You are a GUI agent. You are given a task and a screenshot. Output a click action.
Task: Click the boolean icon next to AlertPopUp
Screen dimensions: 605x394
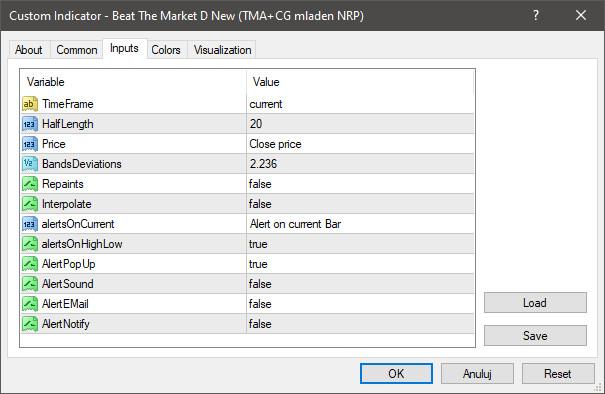coord(30,264)
